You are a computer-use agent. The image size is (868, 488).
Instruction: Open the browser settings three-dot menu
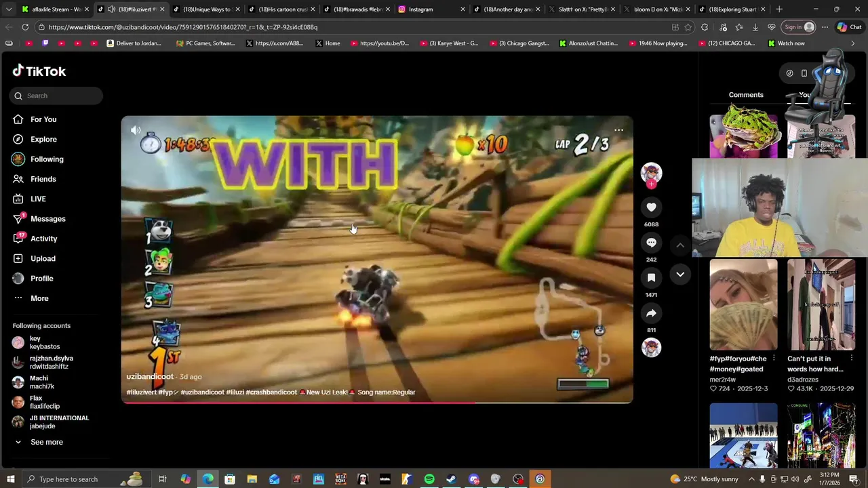(x=825, y=27)
